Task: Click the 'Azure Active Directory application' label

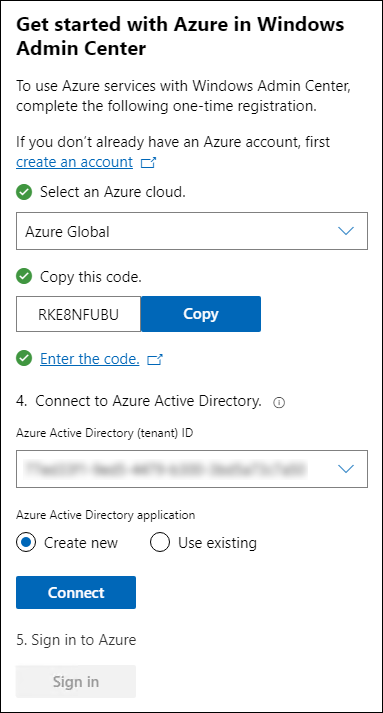Action: [x=106, y=515]
